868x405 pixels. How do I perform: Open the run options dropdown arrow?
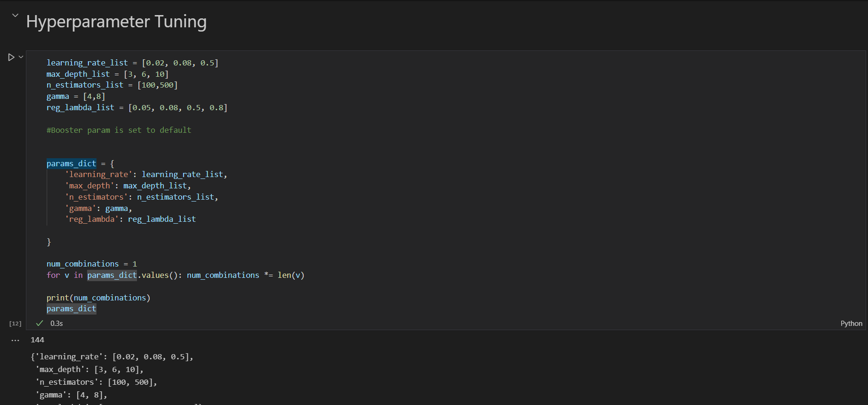[x=21, y=57]
